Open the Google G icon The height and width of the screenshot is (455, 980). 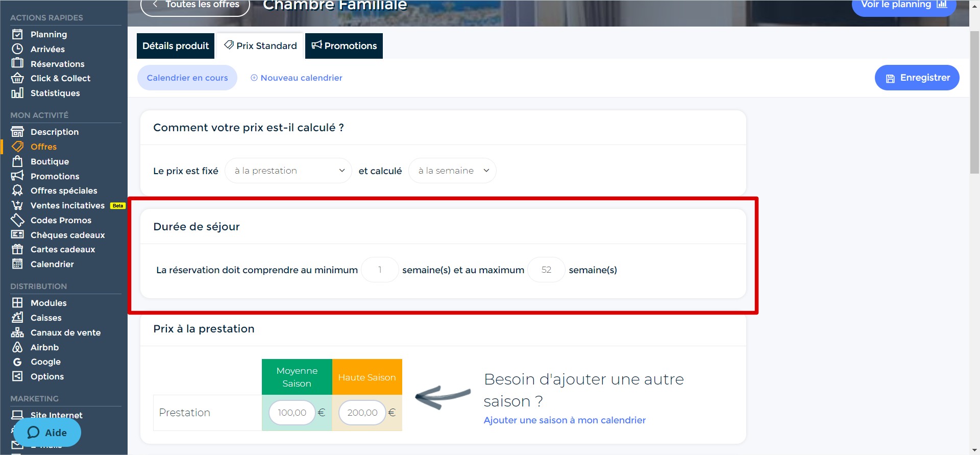(x=17, y=362)
